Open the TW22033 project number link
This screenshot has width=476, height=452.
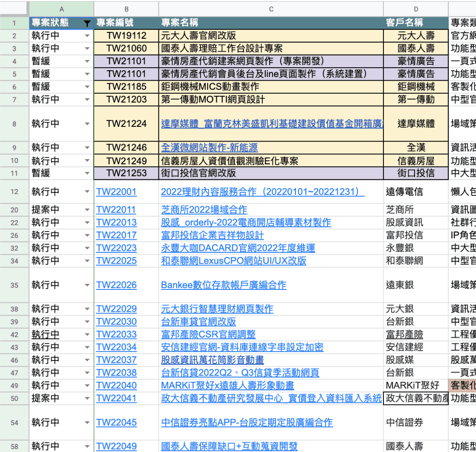(116, 335)
